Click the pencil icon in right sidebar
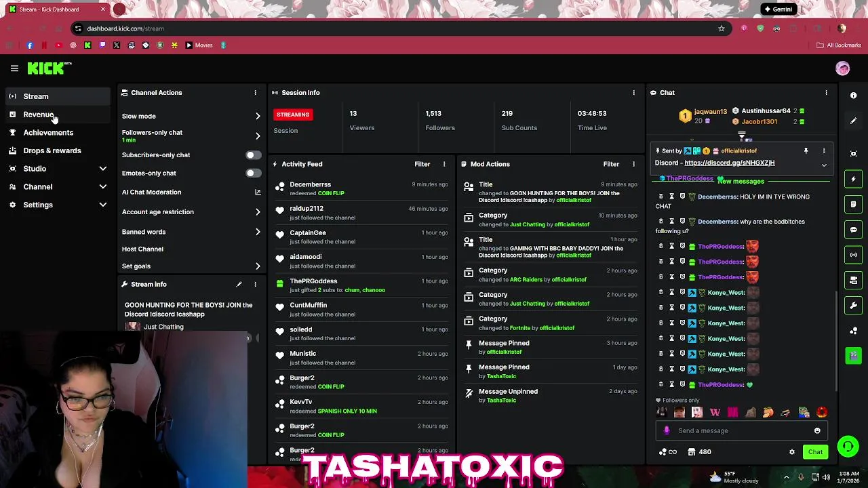The image size is (868, 488). tap(854, 121)
